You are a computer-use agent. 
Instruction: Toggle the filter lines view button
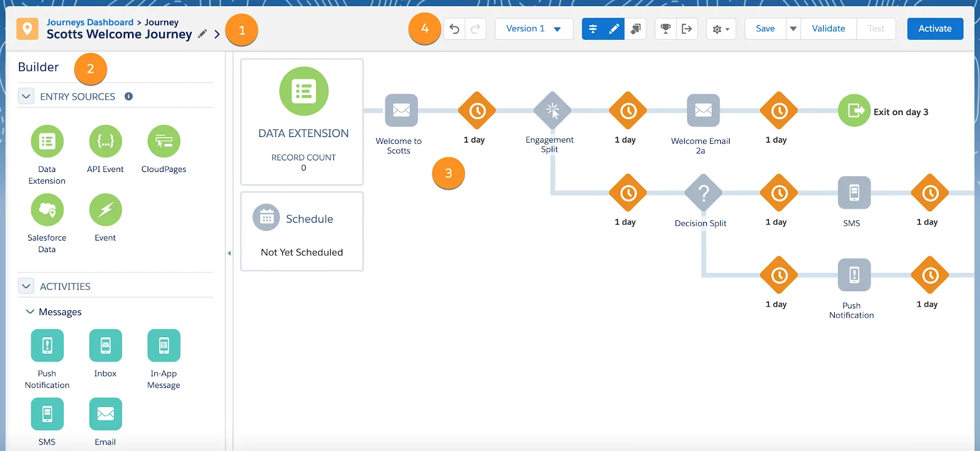593,29
